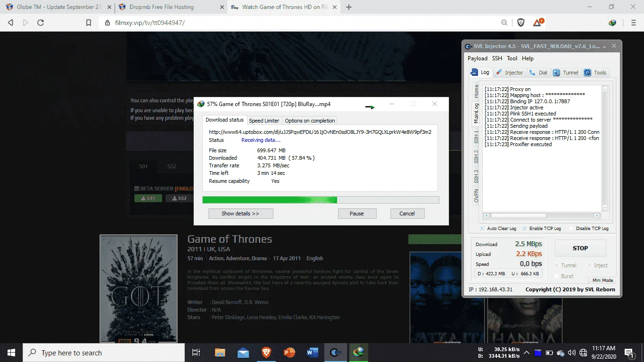Pause the Game of Thrones download
The image size is (644, 362).
coord(357,214)
